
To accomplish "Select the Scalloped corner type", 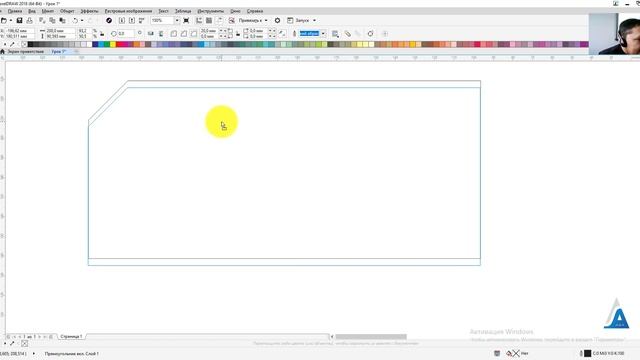I will (184, 33).
